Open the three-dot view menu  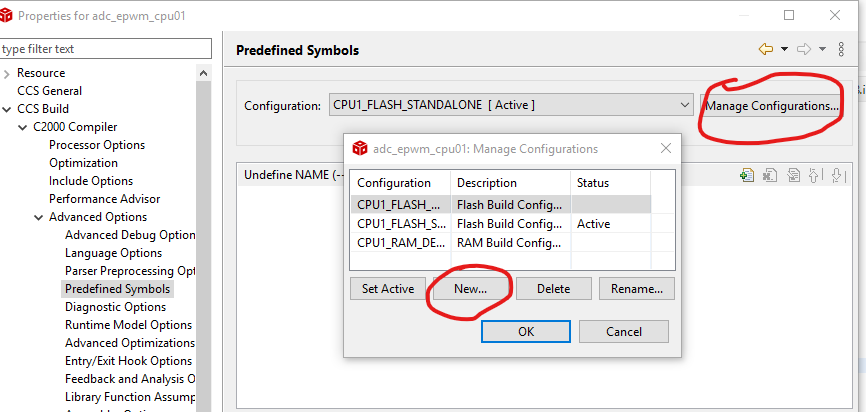coord(840,49)
